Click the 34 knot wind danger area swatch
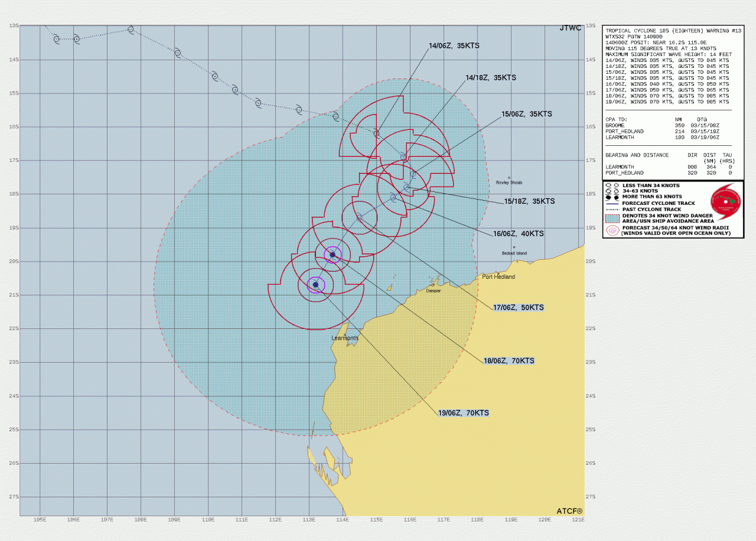The height and width of the screenshot is (541, 756). (x=611, y=219)
